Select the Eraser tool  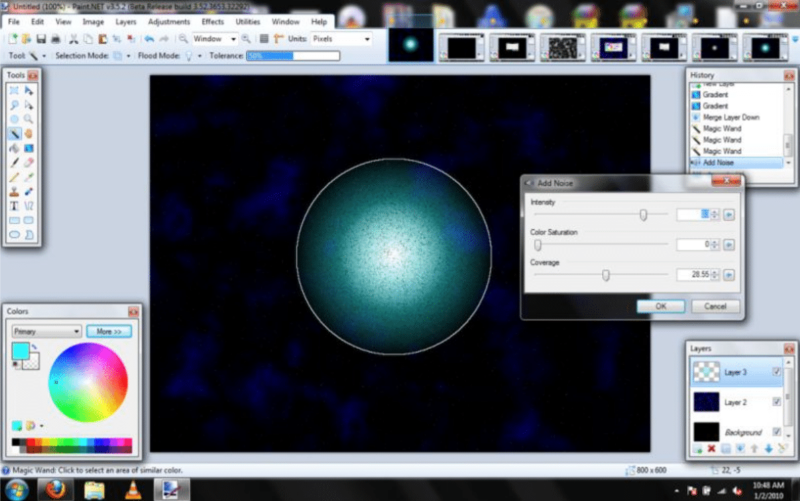coord(29,163)
